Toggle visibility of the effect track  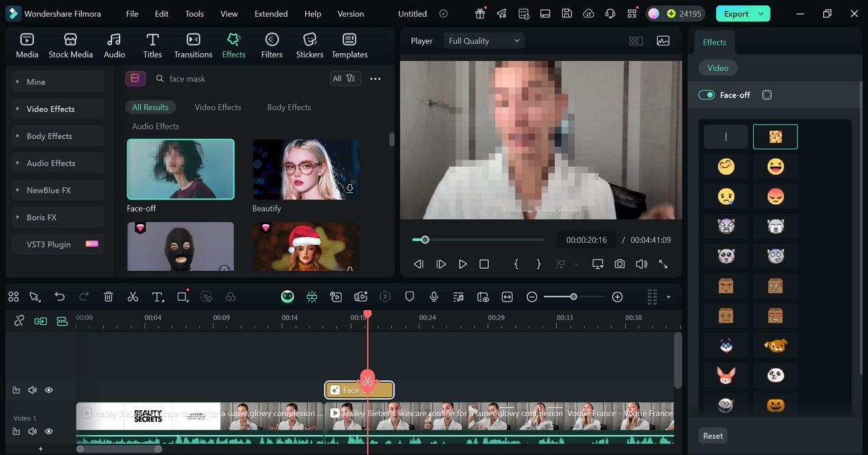tap(49, 390)
